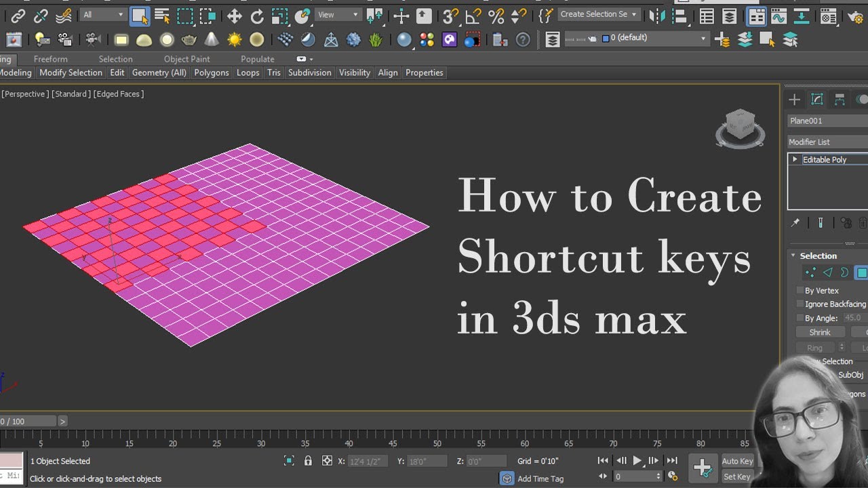Image resolution: width=868 pixels, height=488 pixels.
Task: Toggle the 3D Snaps button
Action: tap(450, 16)
